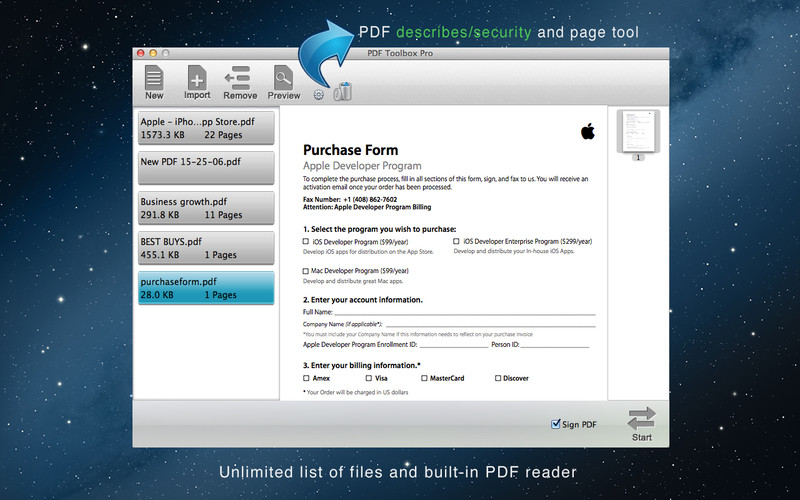The image size is (800, 500).
Task: Tick the MasterCard checkbox
Action: pyautogui.click(x=424, y=378)
